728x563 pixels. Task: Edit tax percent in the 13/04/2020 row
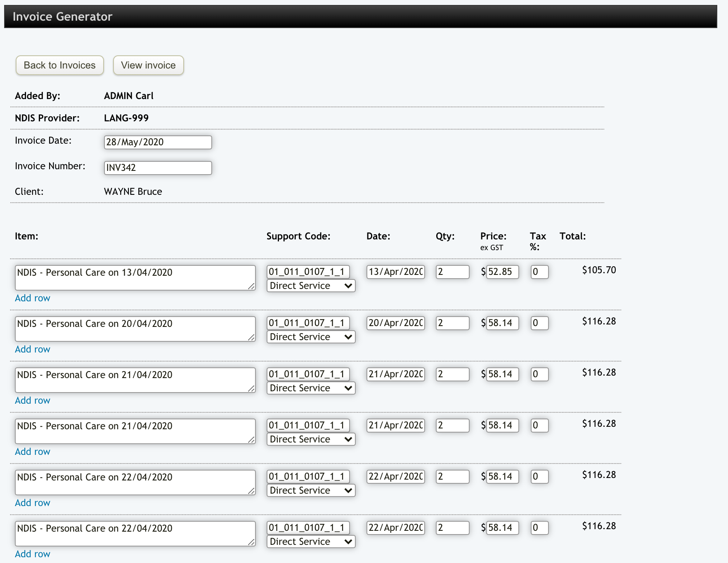(x=540, y=272)
